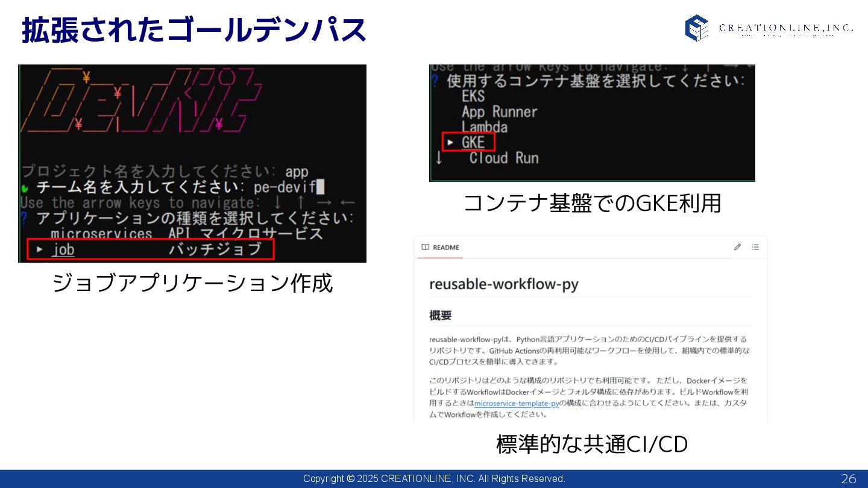868x488 pixels.
Task: Open the outline list icon in README header
Action: coord(755,247)
